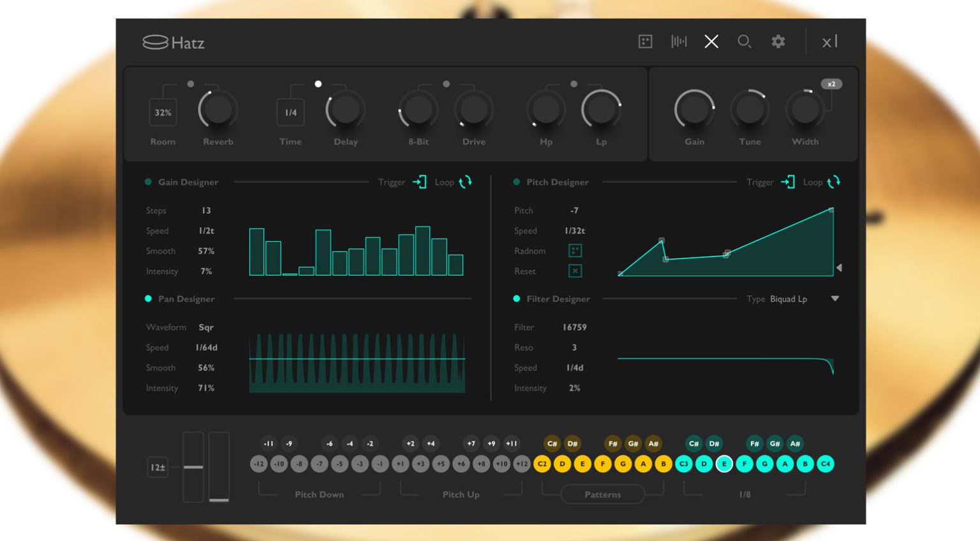Open Gain Designer Speed 1/2t value
The image size is (980, 541).
pos(206,231)
